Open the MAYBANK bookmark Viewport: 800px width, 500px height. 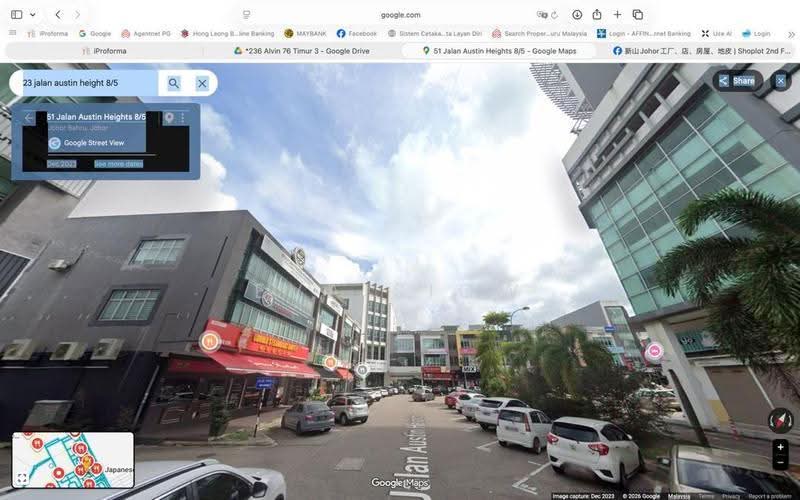306,34
